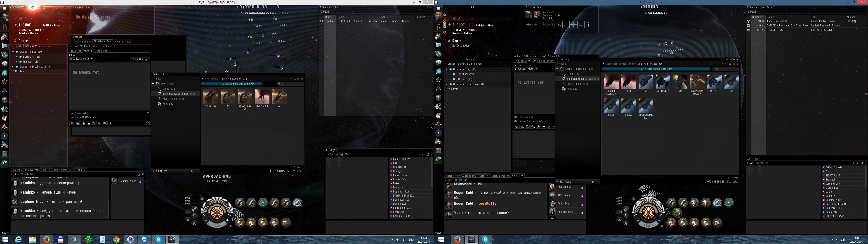Select Fuel Bay in left inventory tree
868x244 pixels.
pos(168,104)
